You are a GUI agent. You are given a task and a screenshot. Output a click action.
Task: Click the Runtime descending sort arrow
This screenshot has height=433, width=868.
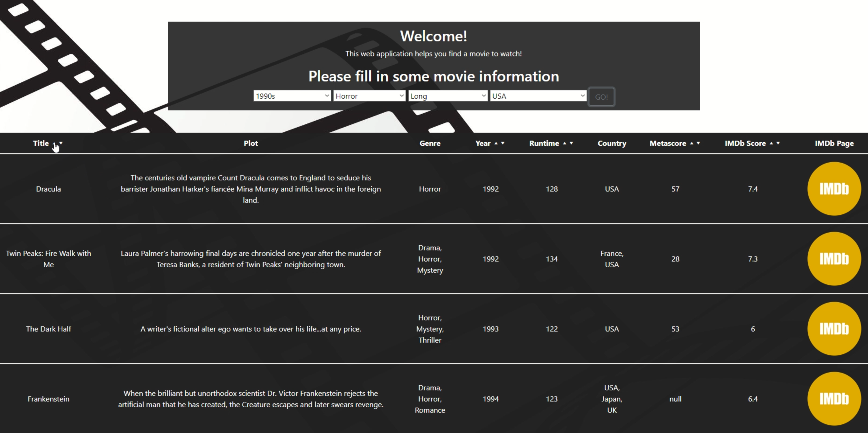(572, 143)
